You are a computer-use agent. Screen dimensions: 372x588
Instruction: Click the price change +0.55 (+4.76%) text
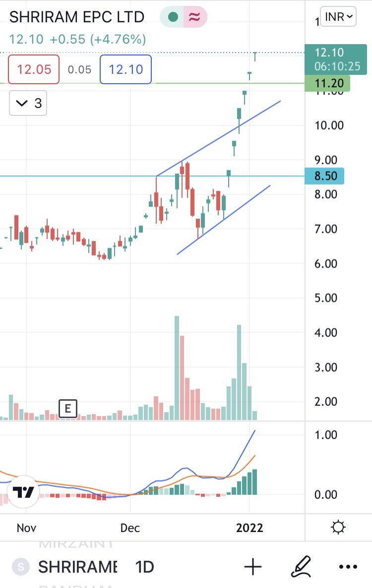pyautogui.click(x=98, y=39)
